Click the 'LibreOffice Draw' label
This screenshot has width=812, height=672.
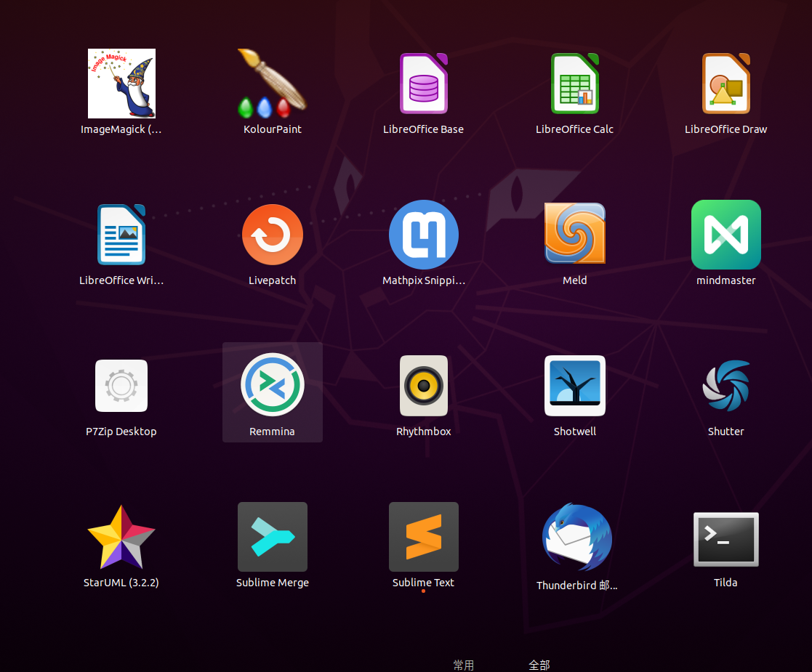click(x=726, y=129)
